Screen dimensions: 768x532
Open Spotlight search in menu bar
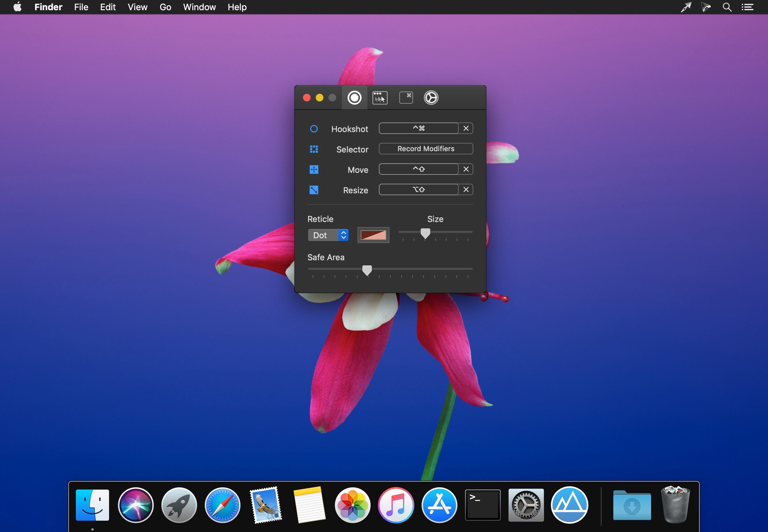click(727, 7)
